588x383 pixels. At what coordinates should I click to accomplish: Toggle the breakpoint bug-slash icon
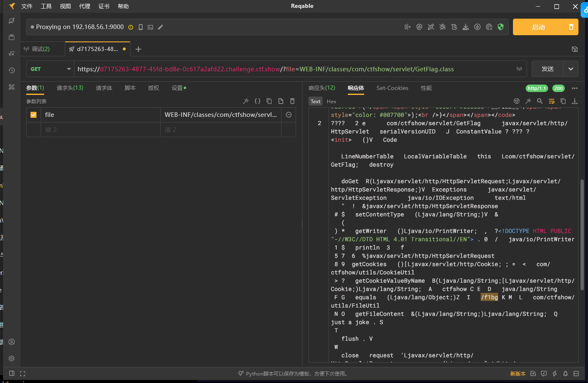[x=442, y=27]
